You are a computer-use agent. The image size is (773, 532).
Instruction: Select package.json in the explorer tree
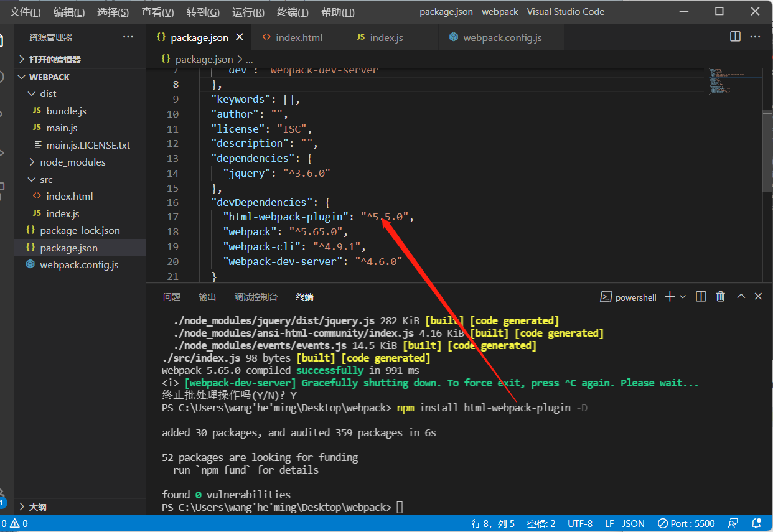coord(80,248)
